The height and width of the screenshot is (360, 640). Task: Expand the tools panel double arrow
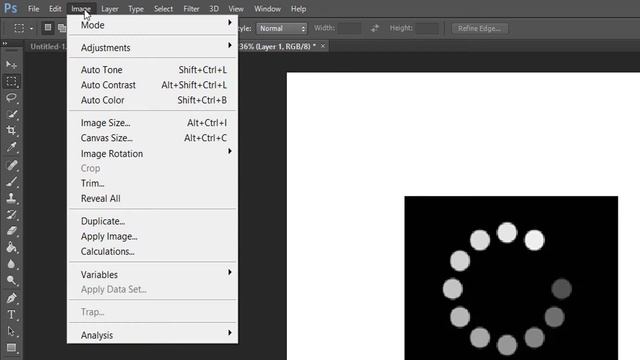[x=5, y=43]
